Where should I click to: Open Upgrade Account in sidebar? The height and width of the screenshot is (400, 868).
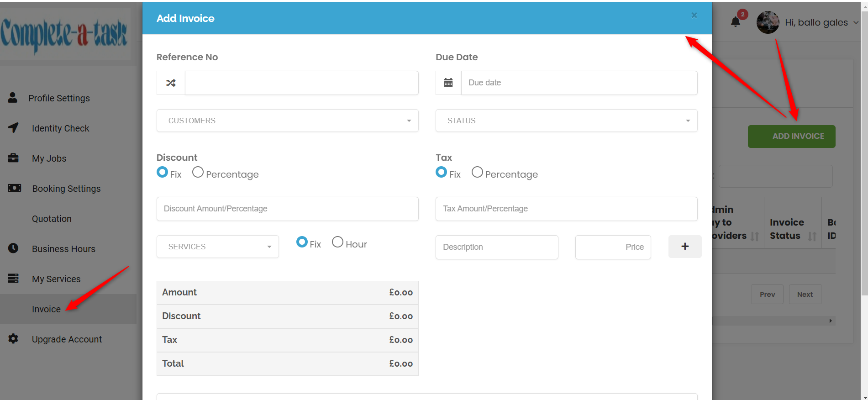(x=67, y=339)
